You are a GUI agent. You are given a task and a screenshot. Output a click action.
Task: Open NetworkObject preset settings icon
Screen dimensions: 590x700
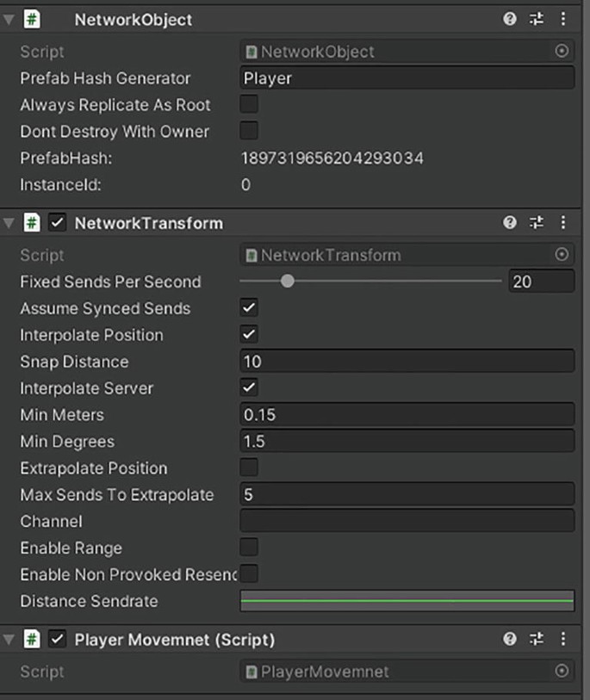pos(537,19)
